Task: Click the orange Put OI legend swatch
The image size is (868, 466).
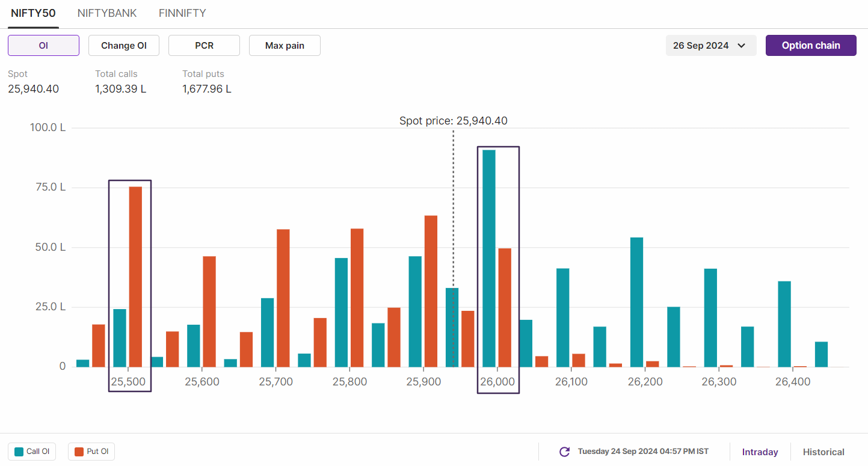Action: pos(79,452)
